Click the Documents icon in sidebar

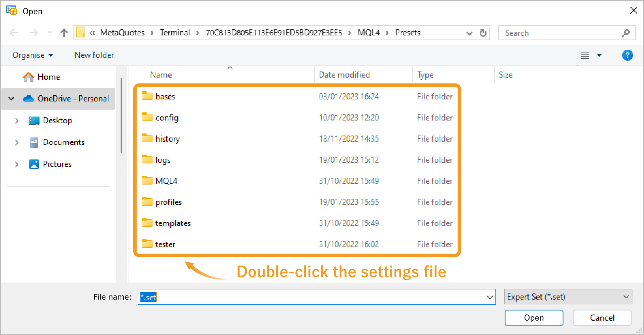click(x=34, y=142)
